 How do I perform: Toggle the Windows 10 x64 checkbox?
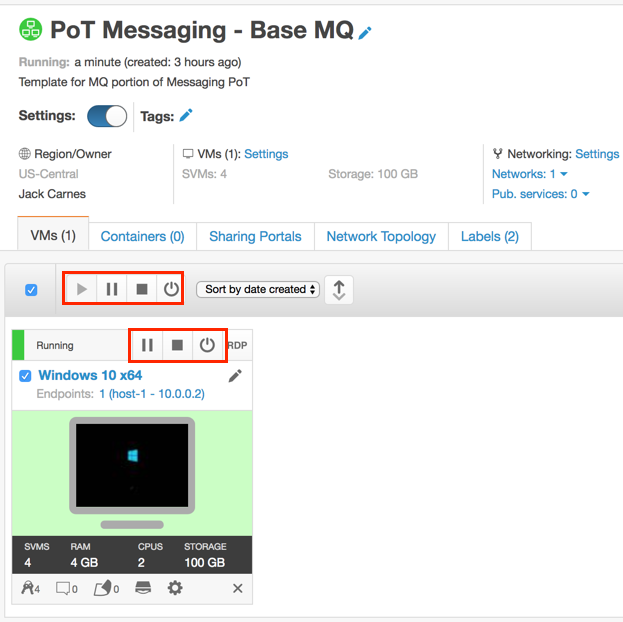pyautogui.click(x=25, y=376)
